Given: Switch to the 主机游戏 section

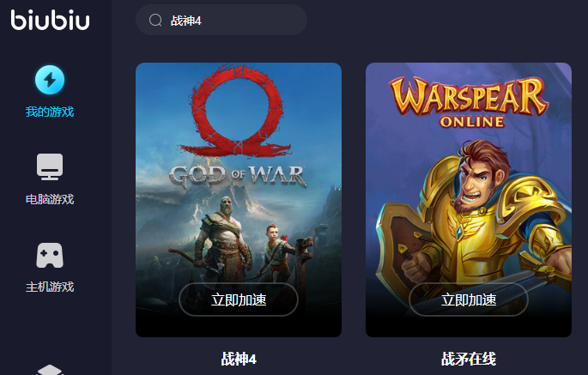Looking at the screenshot, I should [50, 287].
